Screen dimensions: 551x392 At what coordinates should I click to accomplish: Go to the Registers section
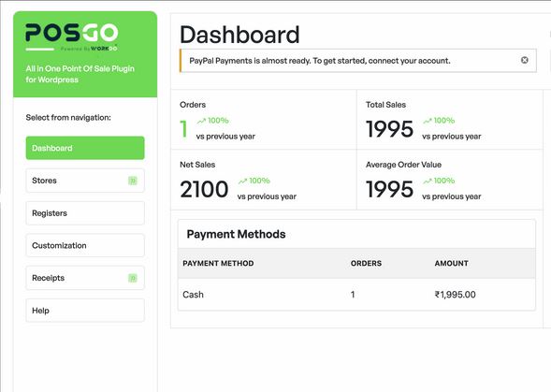85,213
